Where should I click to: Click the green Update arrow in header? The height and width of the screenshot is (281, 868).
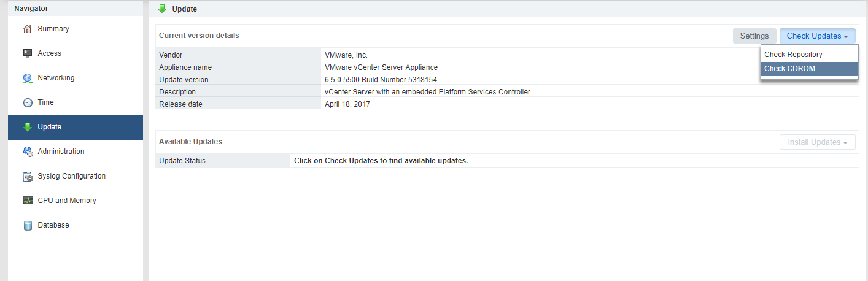pos(162,9)
